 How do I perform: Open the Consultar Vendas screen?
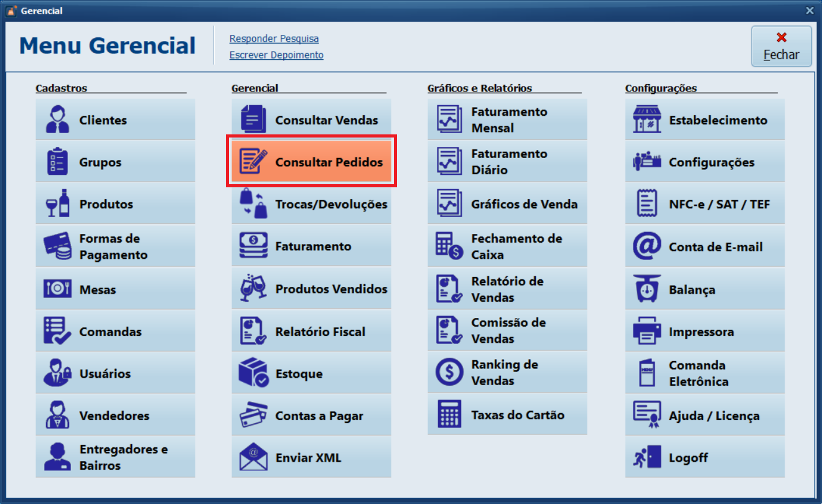tap(311, 120)
